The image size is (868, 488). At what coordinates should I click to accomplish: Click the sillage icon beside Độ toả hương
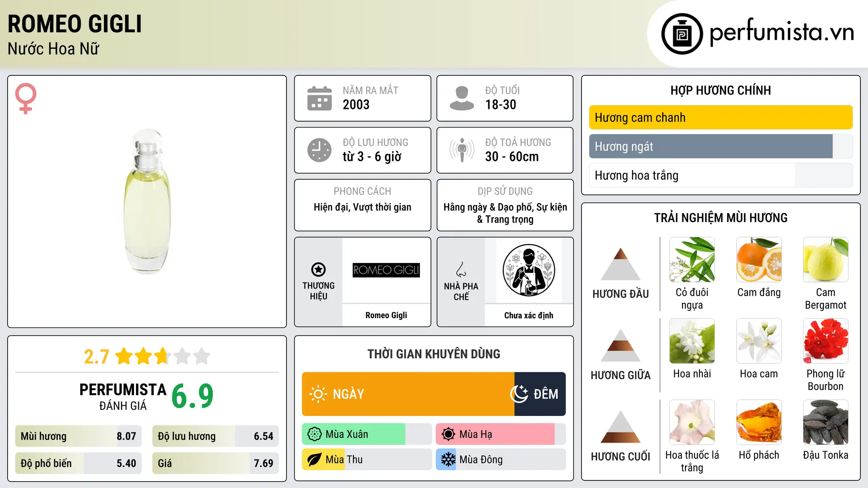pos(462,150)
